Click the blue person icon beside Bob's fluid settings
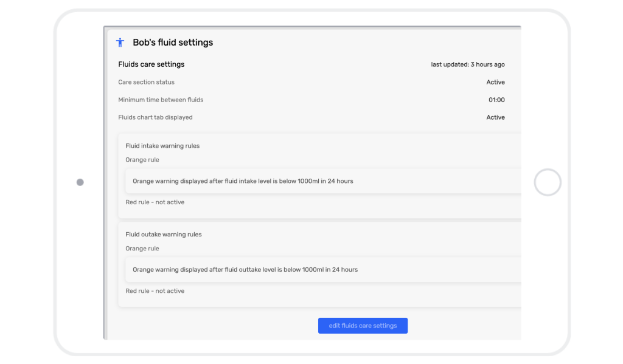623x364 pixels. pyautogui.click(x=120, y=43)
